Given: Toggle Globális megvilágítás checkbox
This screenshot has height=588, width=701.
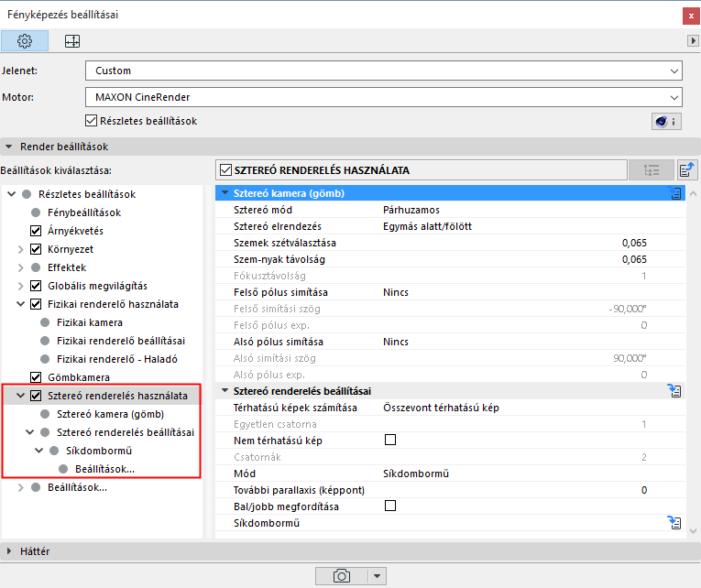Looking at the screenshot, I should coord(36,286).
